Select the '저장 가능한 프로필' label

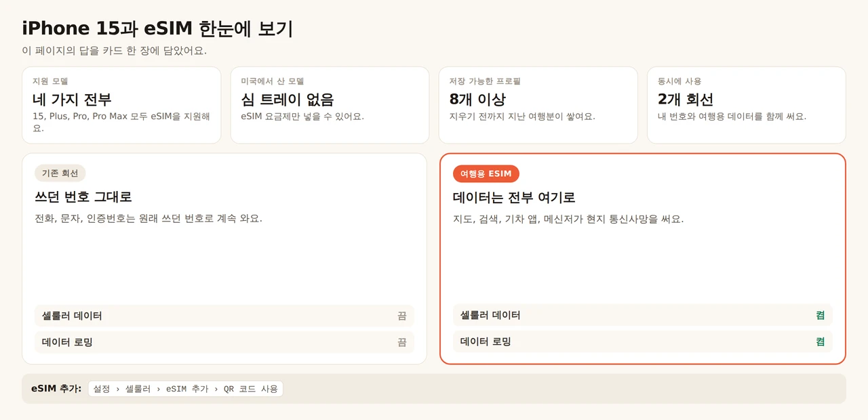485,81
